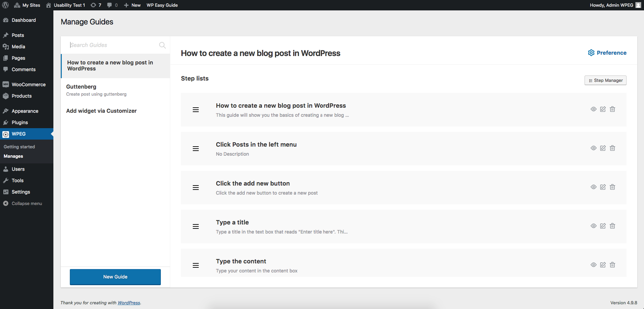Open the WP Easy Guide admin bar menu
The image size is (644, 309).
162,5
